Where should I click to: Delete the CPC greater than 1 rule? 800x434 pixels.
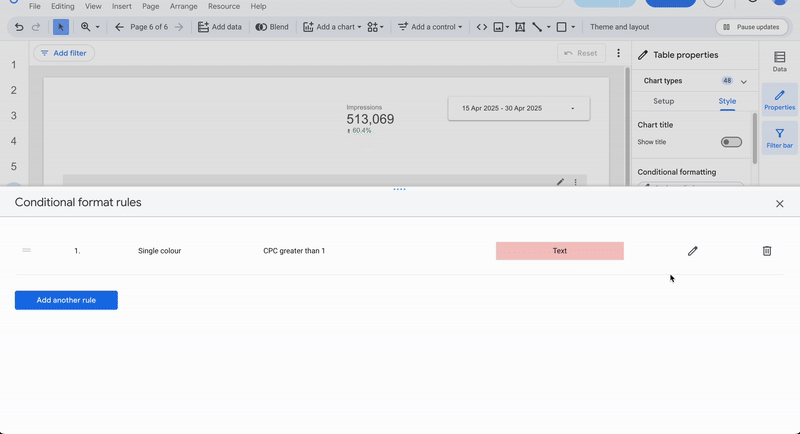click(x=767, y=251)
